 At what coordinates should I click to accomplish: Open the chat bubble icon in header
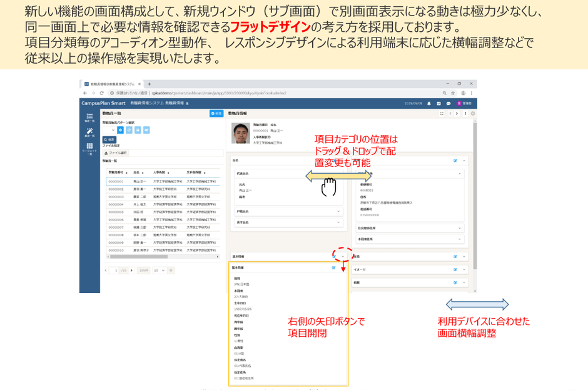[x=449, y=103]
